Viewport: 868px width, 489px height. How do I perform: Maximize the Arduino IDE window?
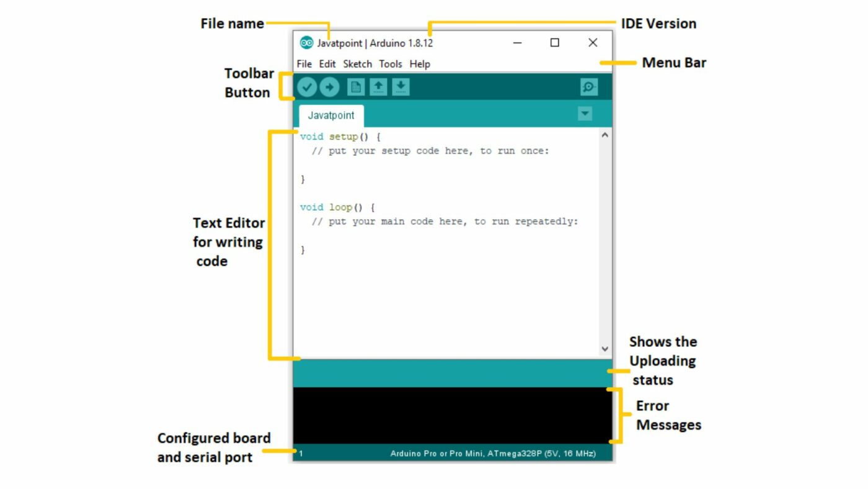click(x=555, y=43)
